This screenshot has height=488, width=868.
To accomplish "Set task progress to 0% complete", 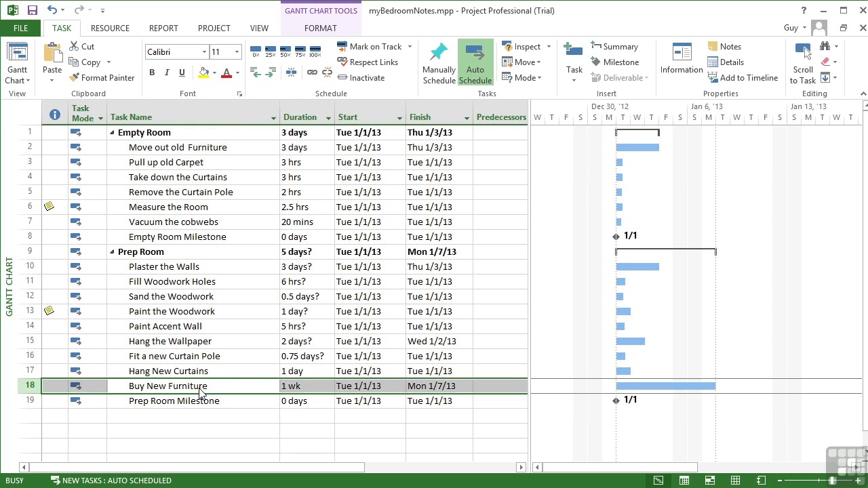I will [256, 52].
